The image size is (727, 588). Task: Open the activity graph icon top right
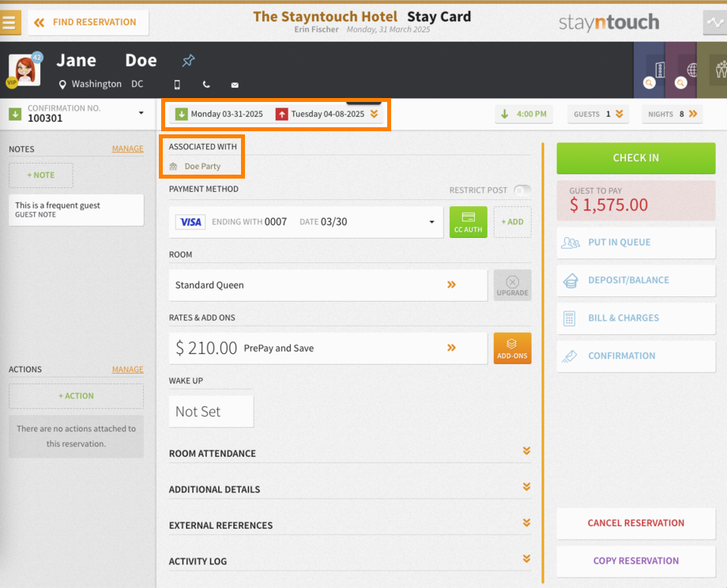[x=715, y=22]
